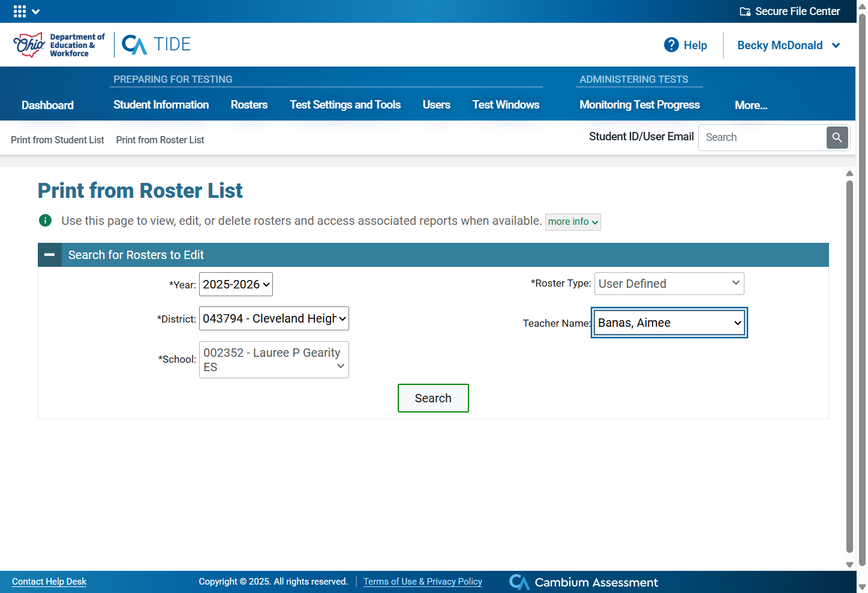Open the Year dropdown showing 2025-2026

click(x=236, y=284)
